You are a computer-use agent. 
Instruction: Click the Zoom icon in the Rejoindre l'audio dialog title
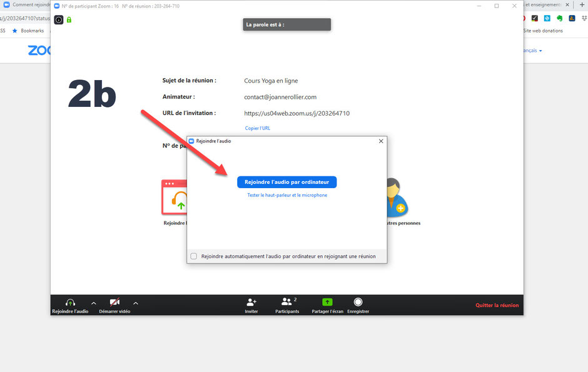(191, 141)
